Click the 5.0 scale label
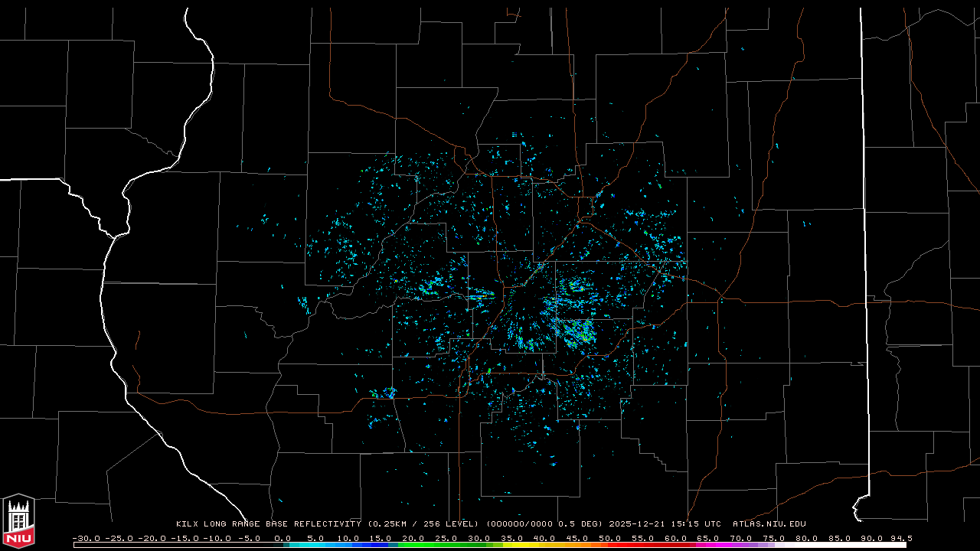 click(x=315, y=538)
